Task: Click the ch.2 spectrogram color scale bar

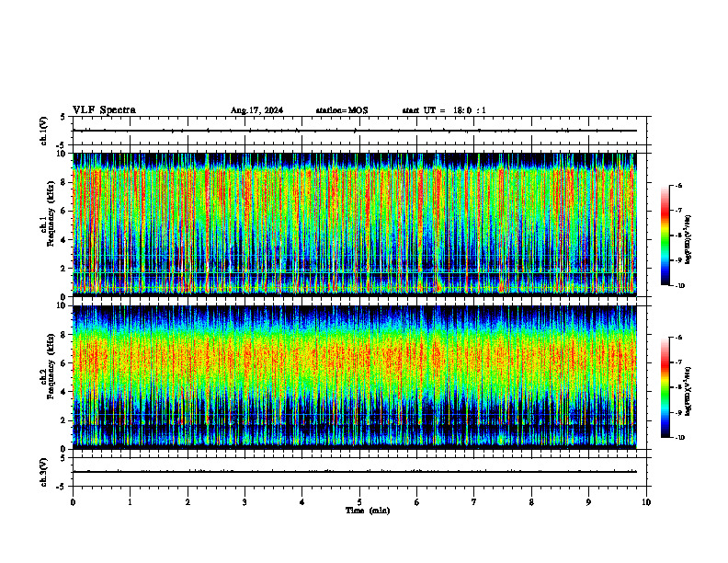Action: (665, 387)
